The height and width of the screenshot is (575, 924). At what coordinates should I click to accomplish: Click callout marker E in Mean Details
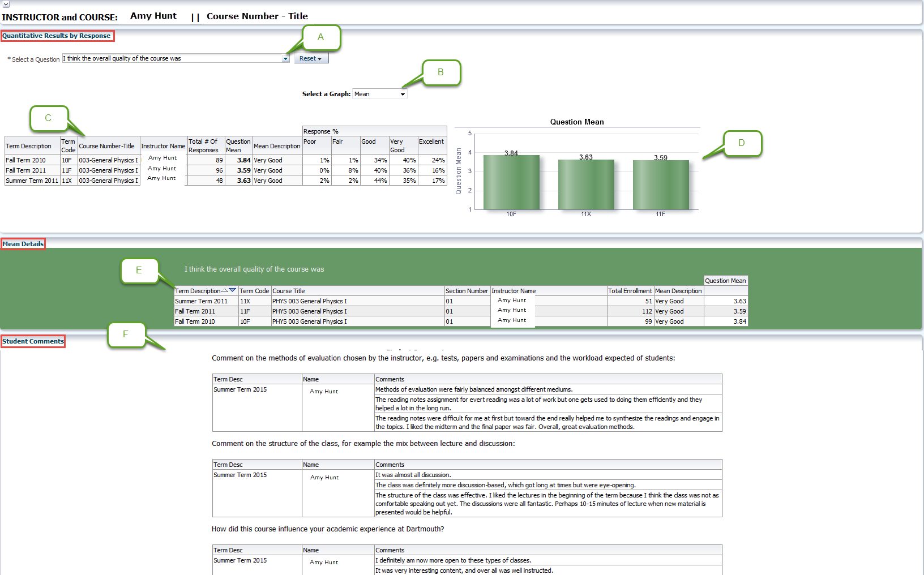pos(139,271)
